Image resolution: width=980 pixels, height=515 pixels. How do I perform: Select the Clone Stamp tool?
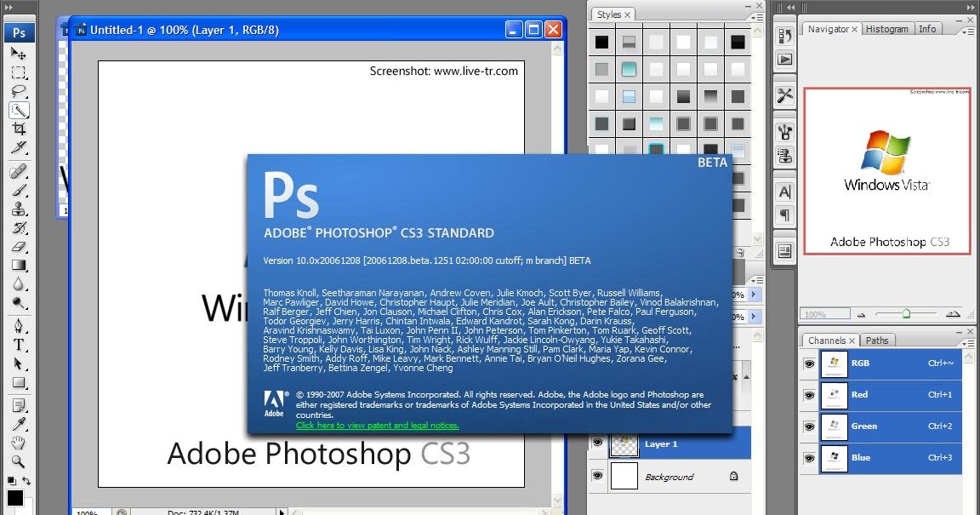click(19, 209)
